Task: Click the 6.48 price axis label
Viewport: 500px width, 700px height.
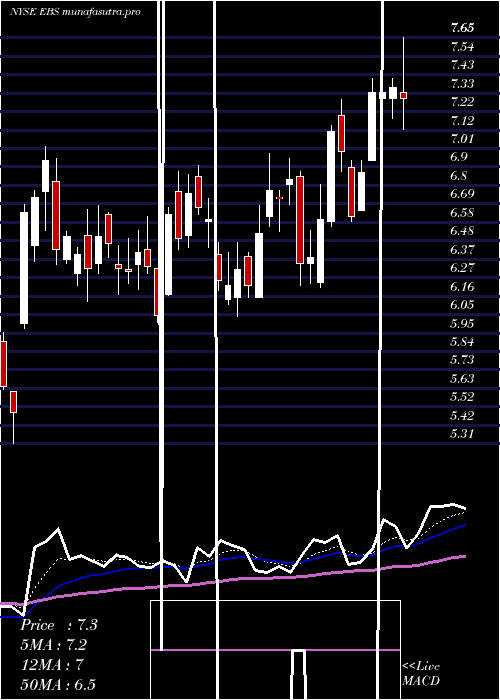Action: [x=462, y=231]
